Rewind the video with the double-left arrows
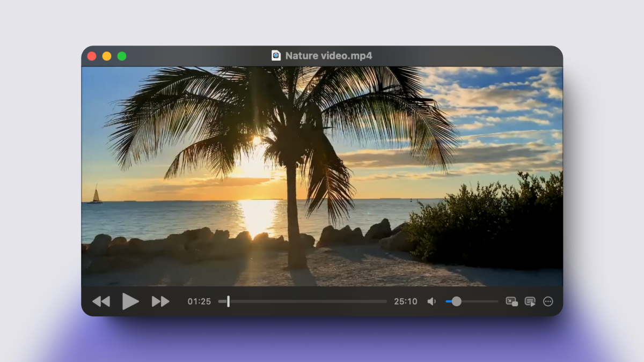The height and width of the screenshot is (362, 644). (101, 301)
